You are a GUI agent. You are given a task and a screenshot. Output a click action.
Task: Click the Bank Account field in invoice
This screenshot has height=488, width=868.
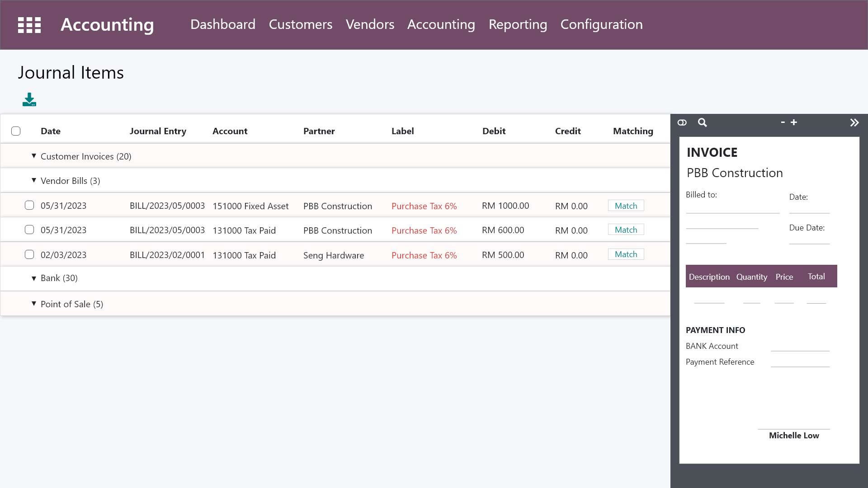800,346
